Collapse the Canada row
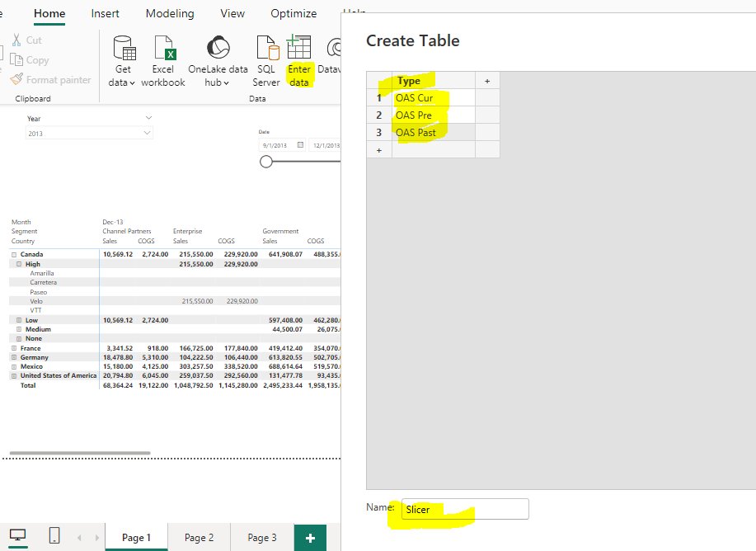Screen dimensions: 756x551 14,254
